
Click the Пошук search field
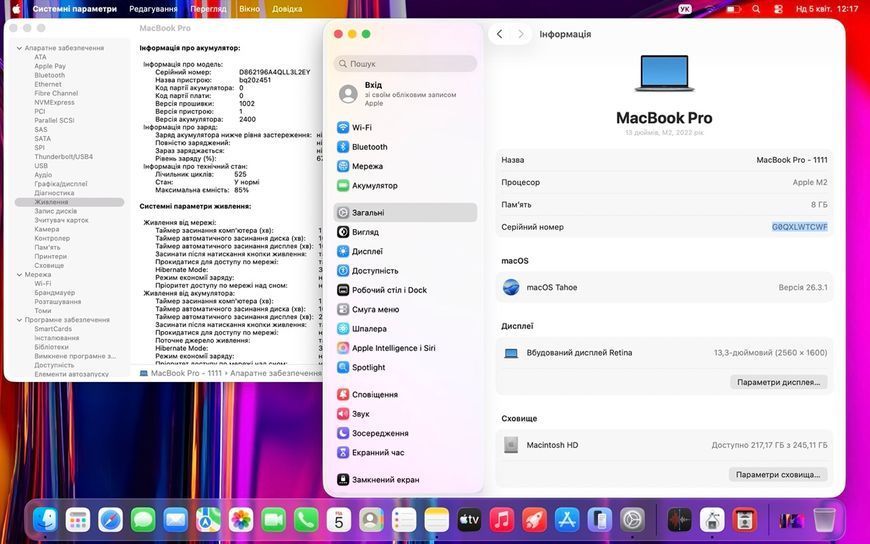(x=405, y=64)
